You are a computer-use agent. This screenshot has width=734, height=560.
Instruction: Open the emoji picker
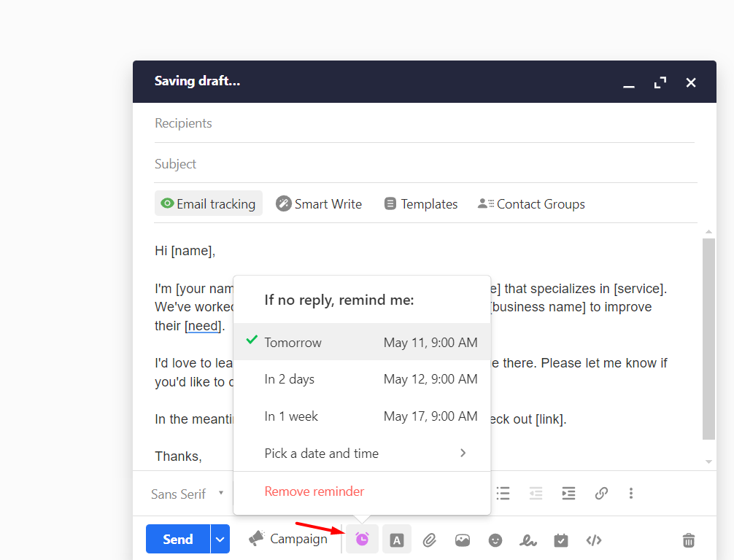point(495,540)
